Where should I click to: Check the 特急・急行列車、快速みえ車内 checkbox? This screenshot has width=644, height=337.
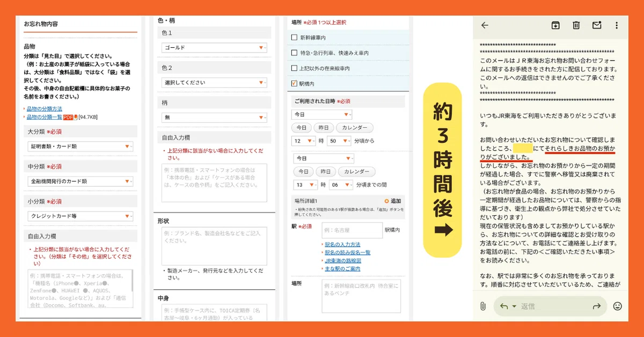[294, 53]
